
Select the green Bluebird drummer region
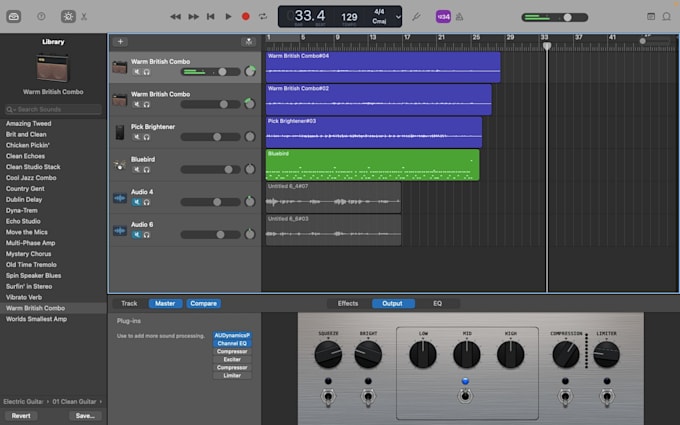pyautogui.click(x=373, y=165)
